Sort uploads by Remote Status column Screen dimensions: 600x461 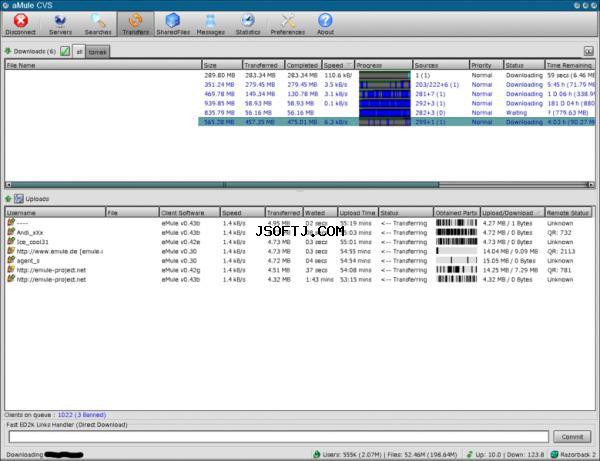tap(568, 212)
